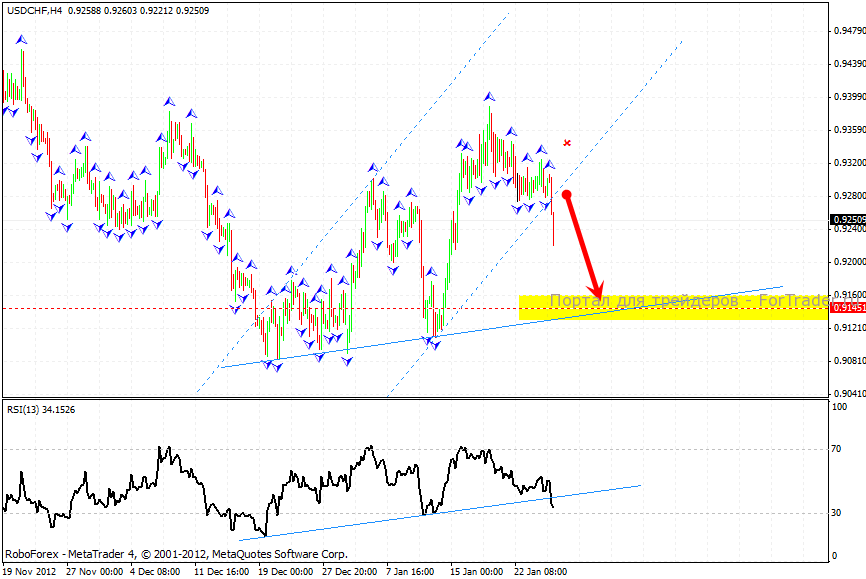866x579 pixels.
Task: Click the 0.90410 price axis label
Action: pos(849,394)
